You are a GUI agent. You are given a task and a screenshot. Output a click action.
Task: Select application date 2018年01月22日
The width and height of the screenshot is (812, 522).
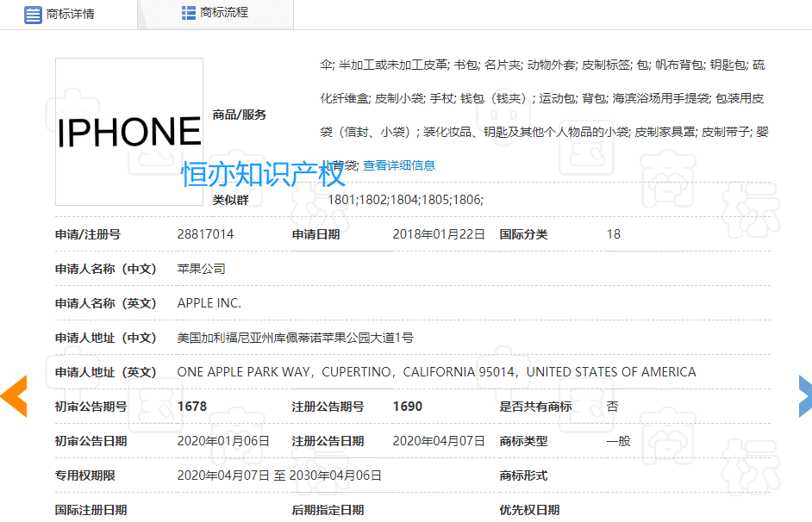tap(439, 234)
